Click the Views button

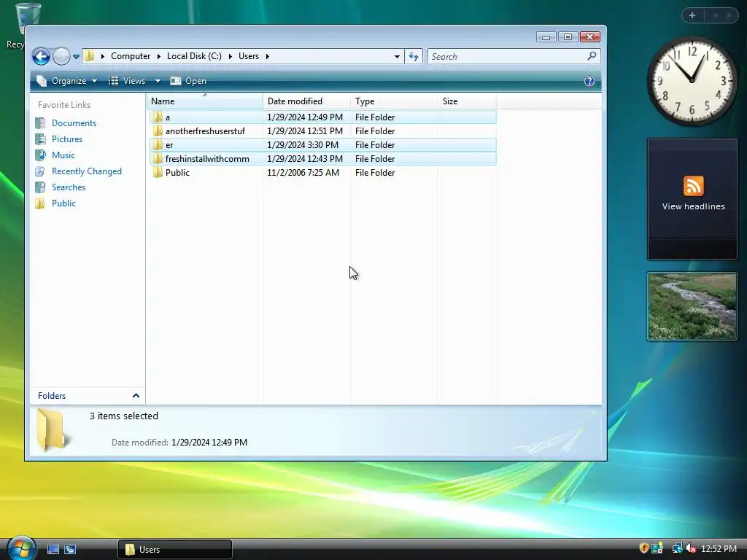pyautogui.click(x=127, y=81)
